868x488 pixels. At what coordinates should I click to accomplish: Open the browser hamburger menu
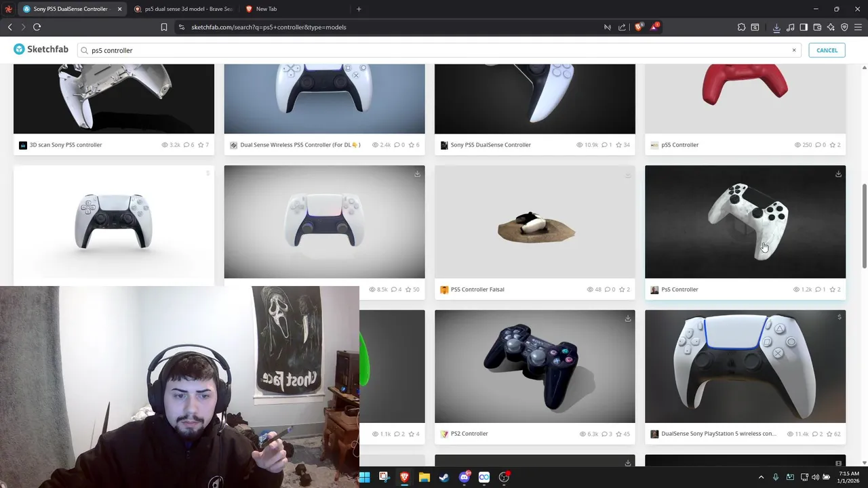point(858,27)
